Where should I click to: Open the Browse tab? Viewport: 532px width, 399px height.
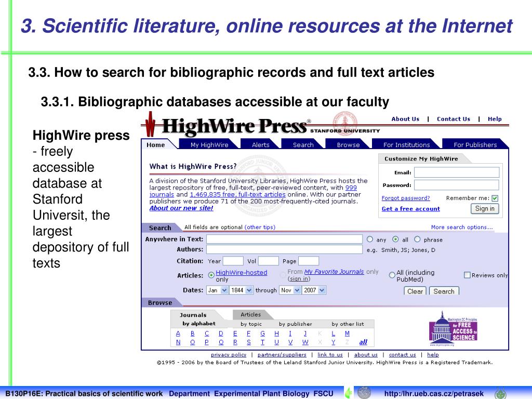click(x=348, y=145)
